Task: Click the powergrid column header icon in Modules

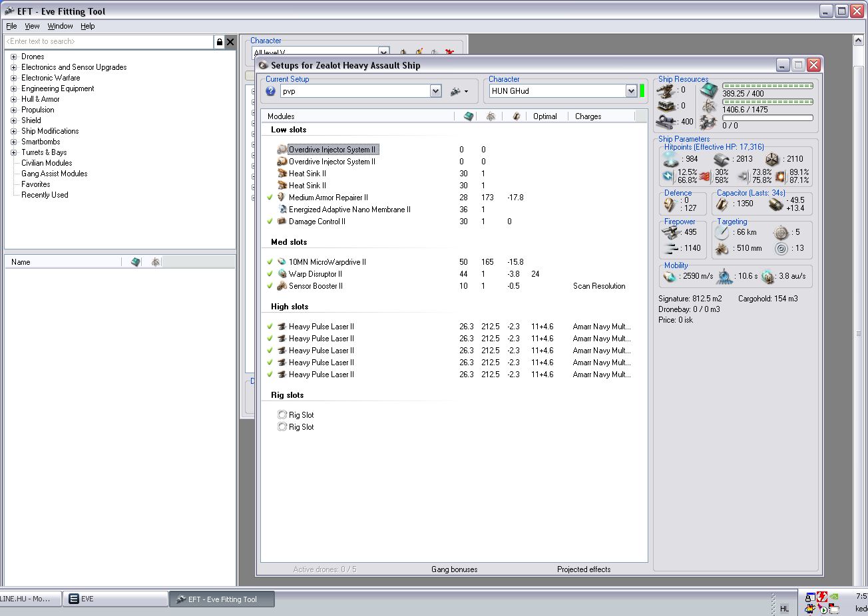Action: pos(491,116)
